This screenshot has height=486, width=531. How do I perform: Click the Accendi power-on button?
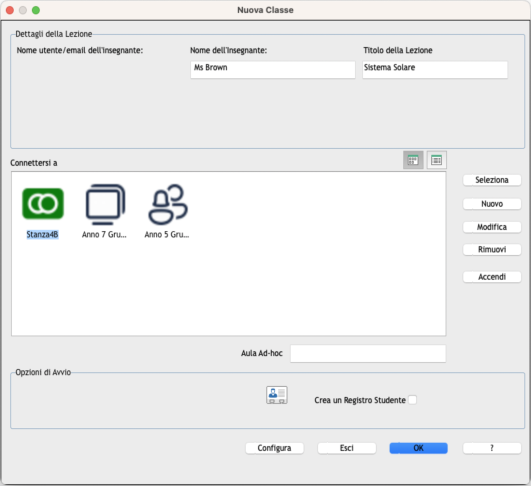pyautogui.click(x=492, y=277)
